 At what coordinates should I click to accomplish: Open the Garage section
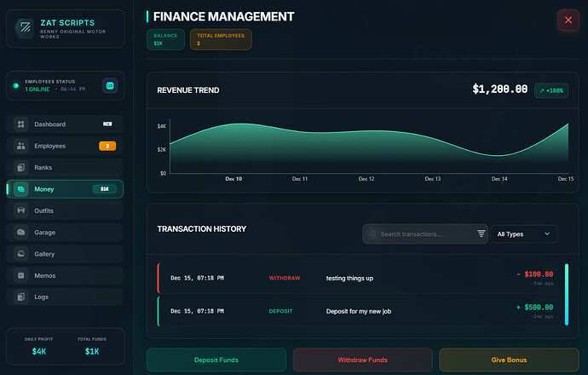click(x=65, y=232)
